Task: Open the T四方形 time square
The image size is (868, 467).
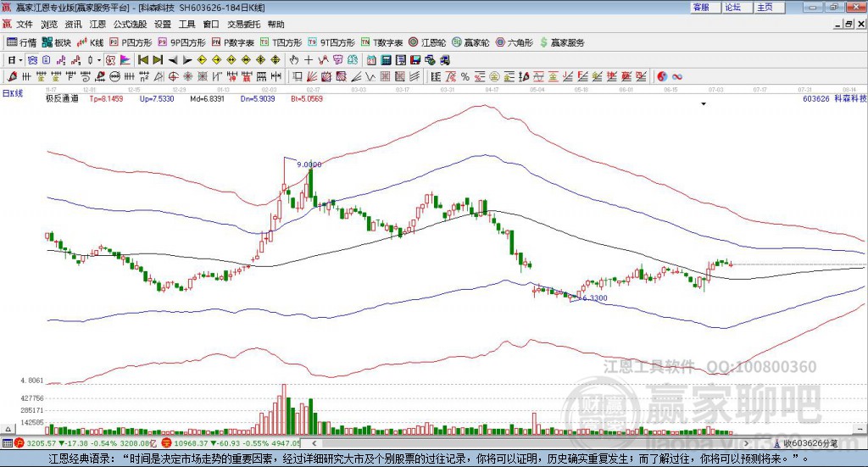Action: (x=281, y=42)
